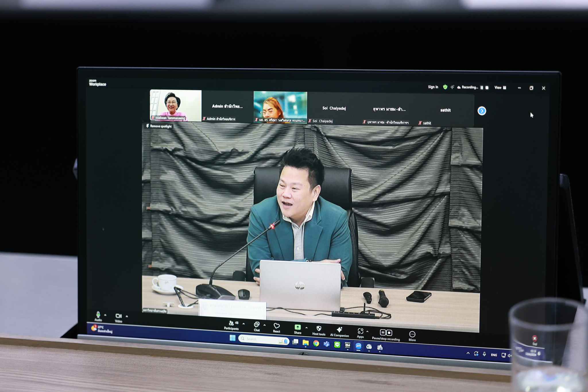588x392 pixels.
Task: Click the Zoom Workplace logo
Action: pyautogui.click(x=97, y=83)
